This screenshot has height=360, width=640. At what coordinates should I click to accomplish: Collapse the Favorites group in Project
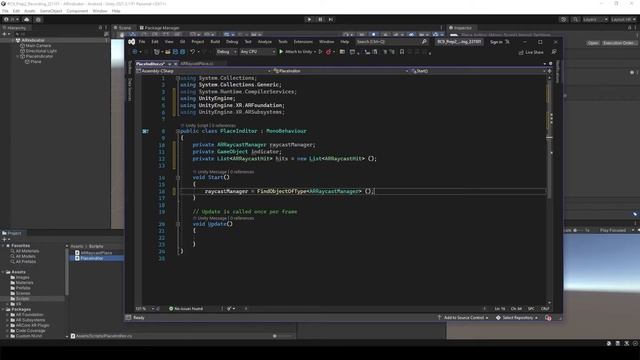(x=3, y=246)
